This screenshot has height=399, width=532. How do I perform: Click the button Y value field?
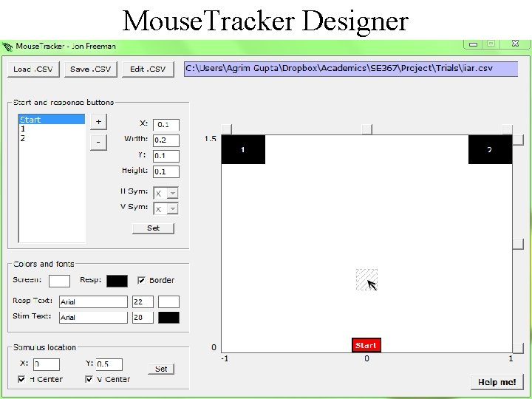166,156
